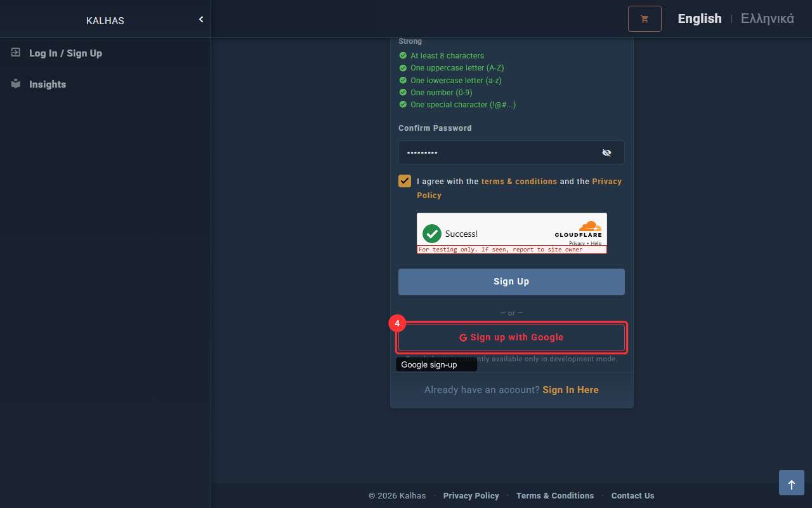Open Contact Us in the footer
Screen dimensions: 812x508
click(632, 496)
